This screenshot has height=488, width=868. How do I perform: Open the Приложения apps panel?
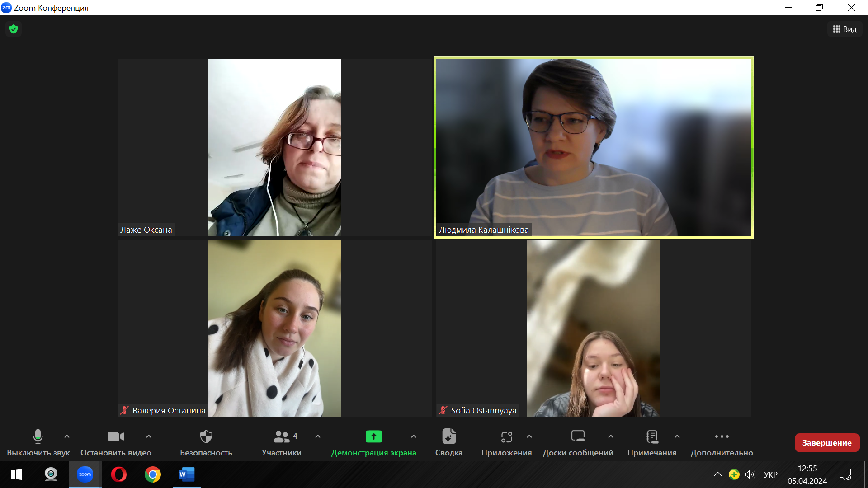[506, 443]
